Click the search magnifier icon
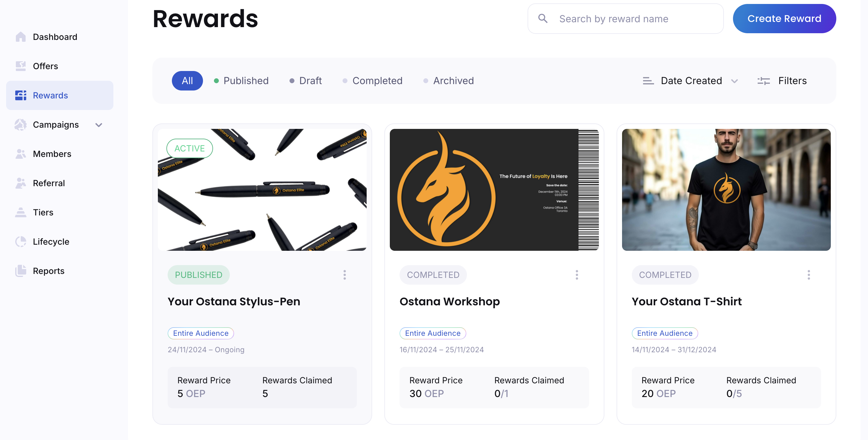 coord(543,19)
